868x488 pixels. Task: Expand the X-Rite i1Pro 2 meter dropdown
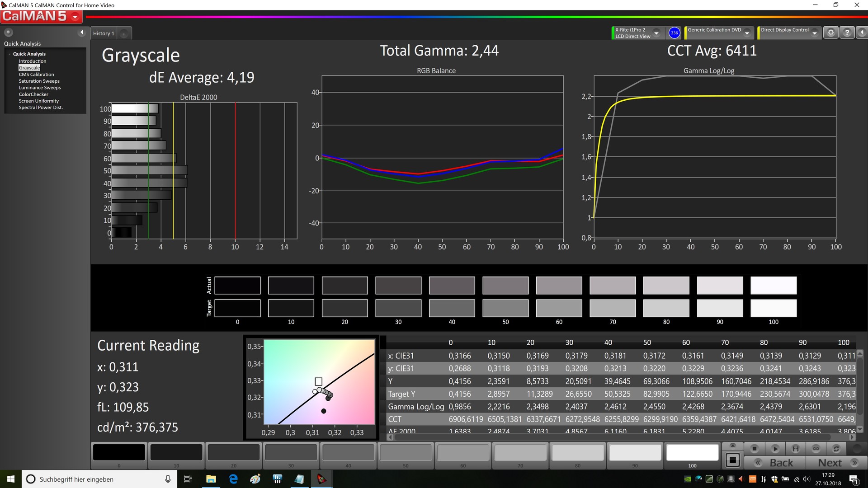point(656,33)
